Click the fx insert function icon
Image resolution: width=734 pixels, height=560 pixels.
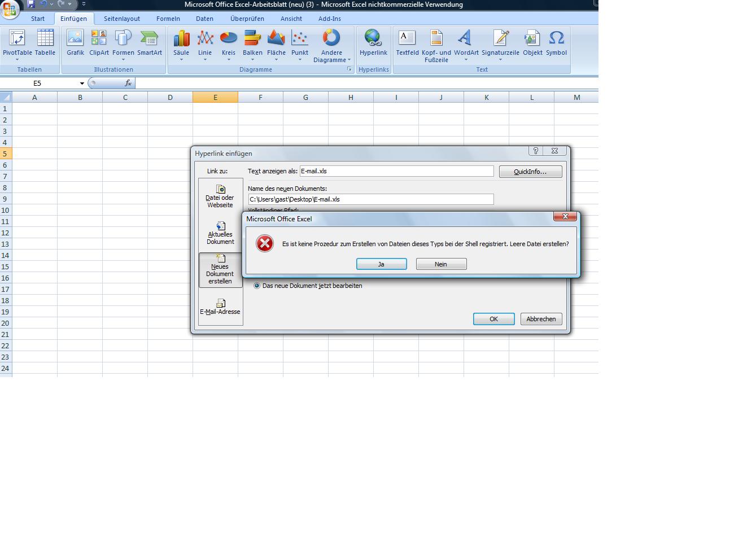128,83
